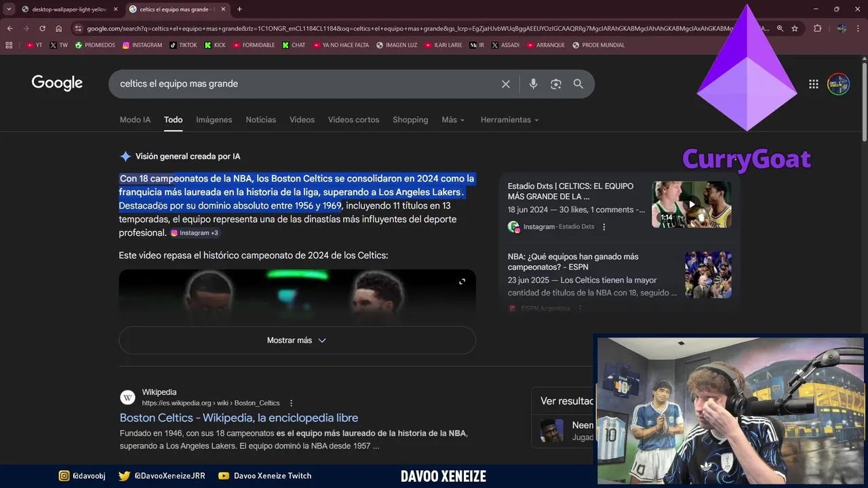Image resolution: width=868 pixels, height=488 pixels.
Task: Switch to Videos results tab
Action: point(302,120)
